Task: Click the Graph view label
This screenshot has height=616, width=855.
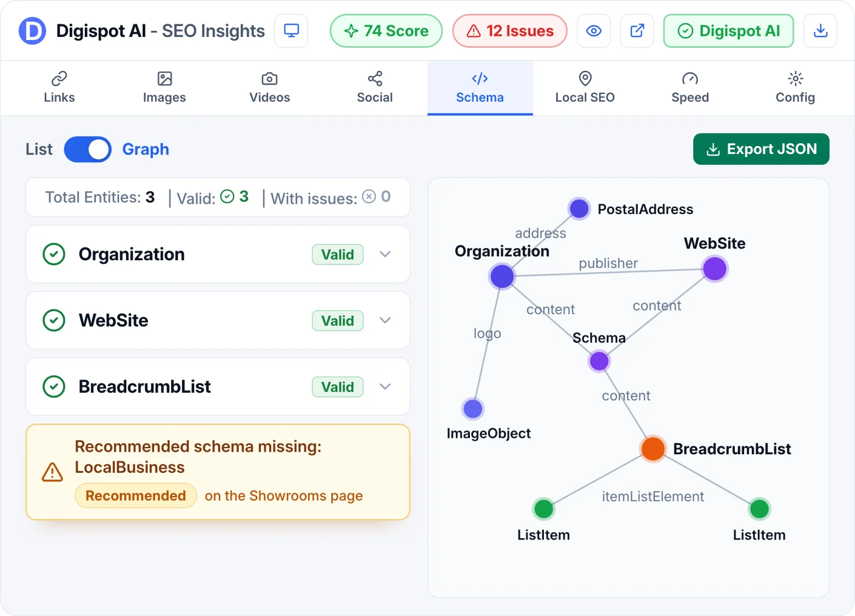Action: click(x=145, y=149)
